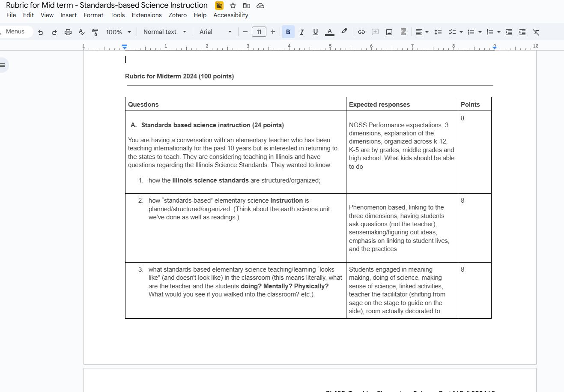Open the Extensions menu
The width and height of the screenshot is (564, 392).
[x=146, y=15]
